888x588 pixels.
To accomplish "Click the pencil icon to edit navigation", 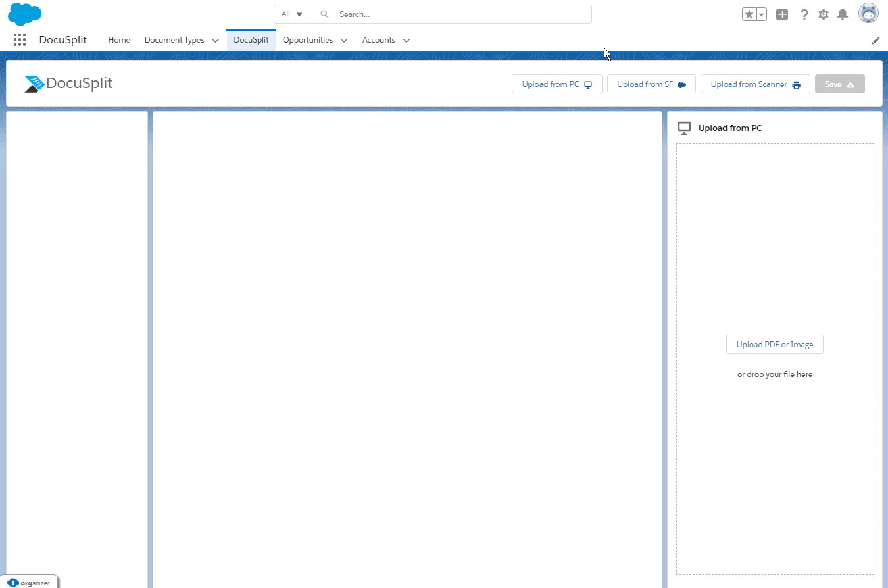I will tap(876, 41).
